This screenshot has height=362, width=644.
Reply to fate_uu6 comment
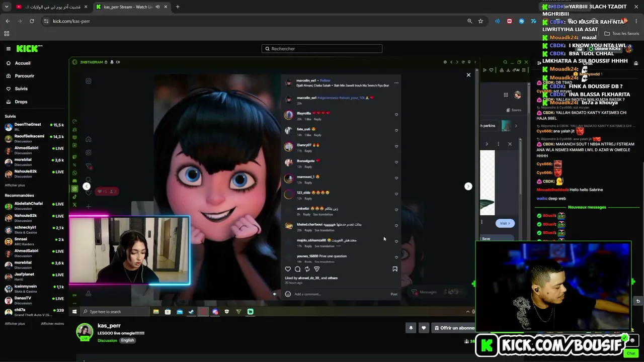click(317, 135)
